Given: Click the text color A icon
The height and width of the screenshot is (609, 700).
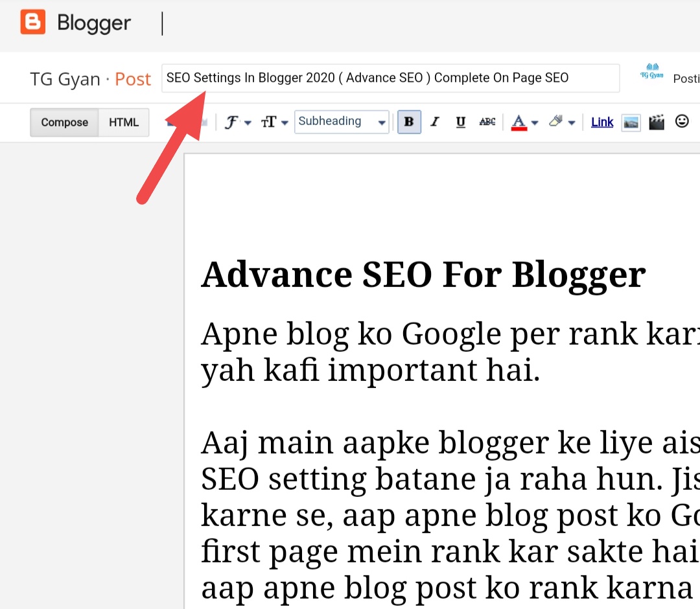Looking at the screenshot, I should 519,122.
